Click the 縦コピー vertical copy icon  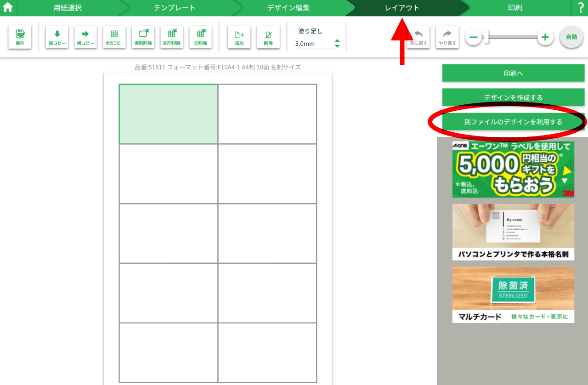click(57, 37)
